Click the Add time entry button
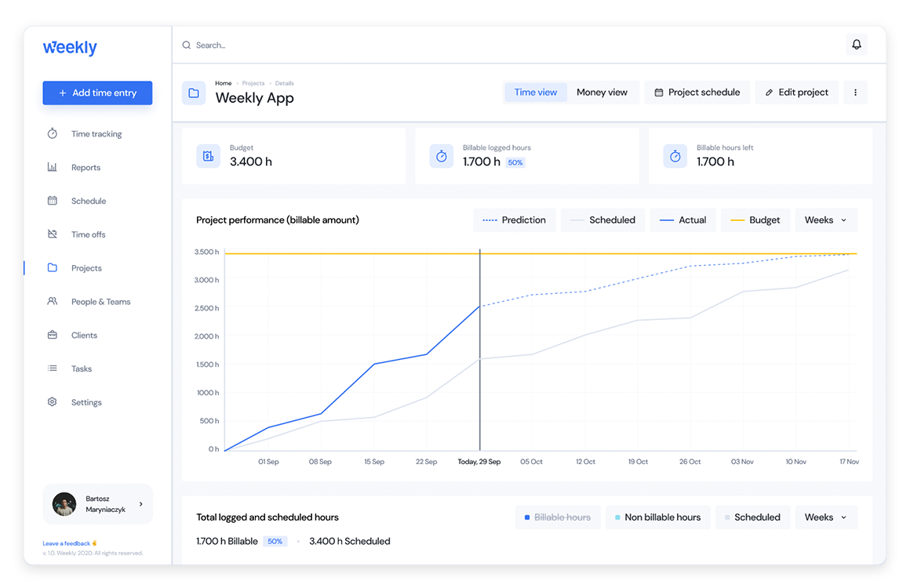 [97, 93]
